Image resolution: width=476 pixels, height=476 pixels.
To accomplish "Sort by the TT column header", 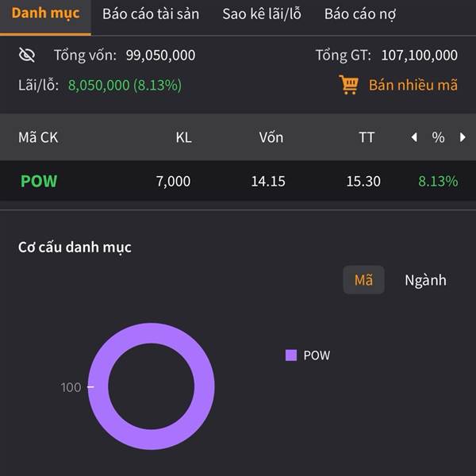I will click(367, 137).
